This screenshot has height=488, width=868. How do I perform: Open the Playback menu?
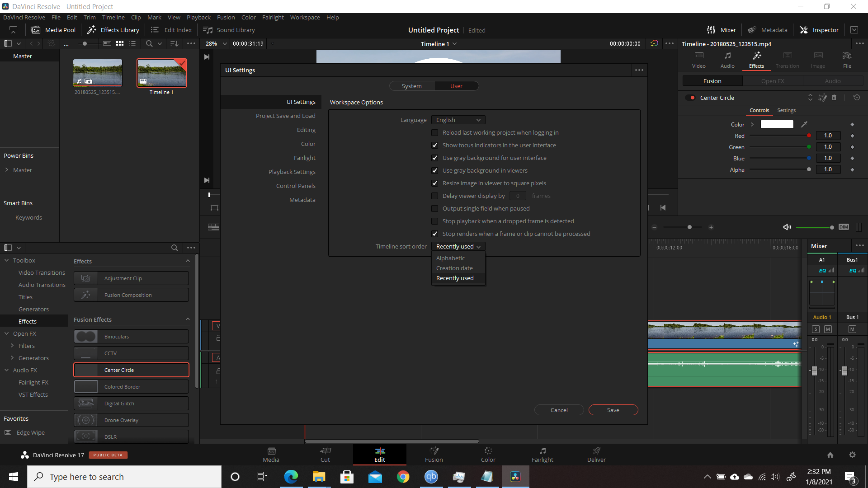198,17
